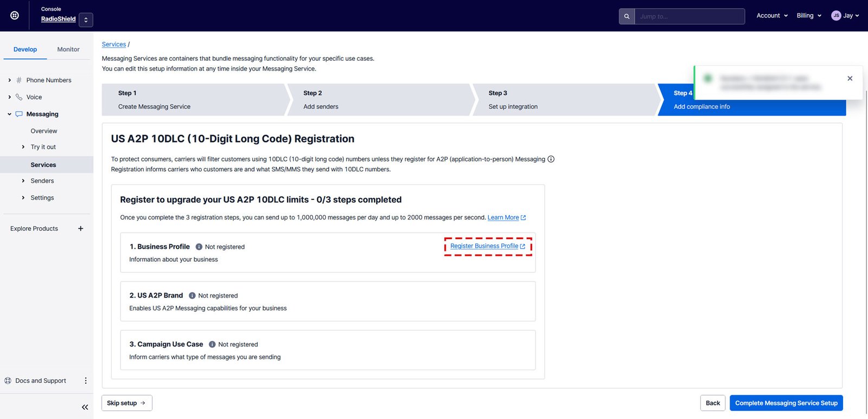Select Overview under Messaging
This screenshot has width=868, height=419.
pos(44,131)
